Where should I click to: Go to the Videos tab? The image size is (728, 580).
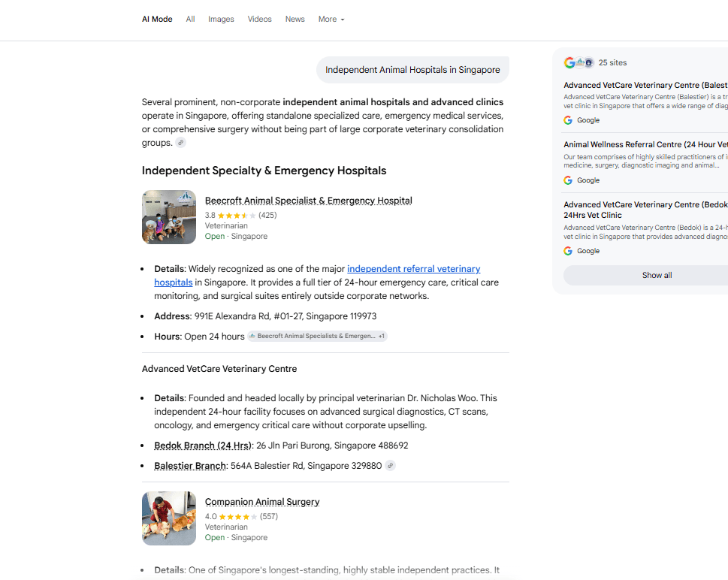[259, 19]
